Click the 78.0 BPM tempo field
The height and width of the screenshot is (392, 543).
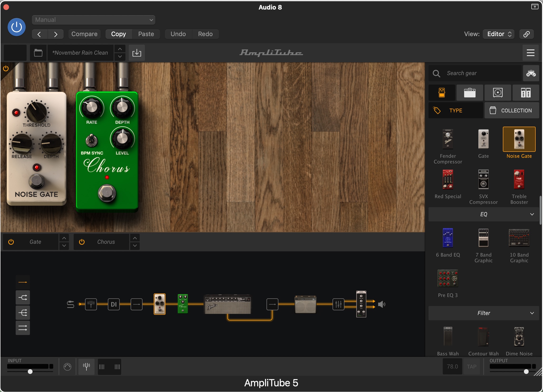pyautogui.click(x=452, y=366)
